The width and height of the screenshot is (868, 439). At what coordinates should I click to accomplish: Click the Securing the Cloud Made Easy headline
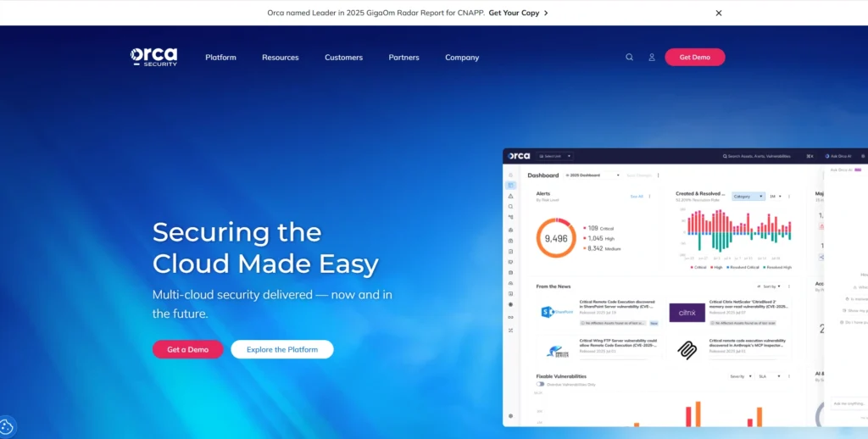[265, 247]
